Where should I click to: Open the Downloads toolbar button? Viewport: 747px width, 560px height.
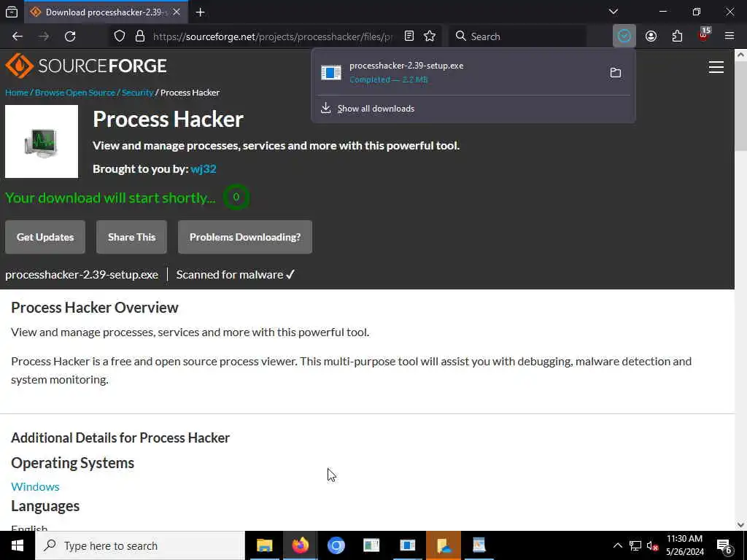[624, 36]
